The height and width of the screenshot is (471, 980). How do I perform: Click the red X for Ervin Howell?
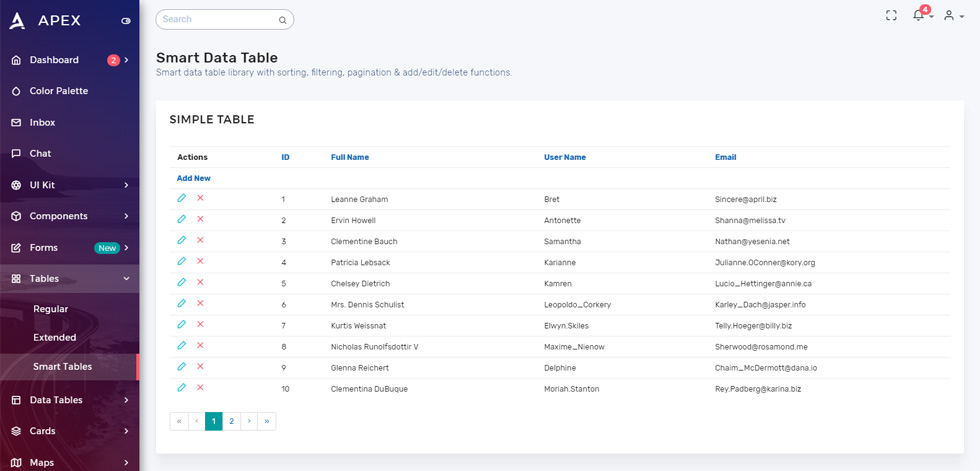click(200, 219)
